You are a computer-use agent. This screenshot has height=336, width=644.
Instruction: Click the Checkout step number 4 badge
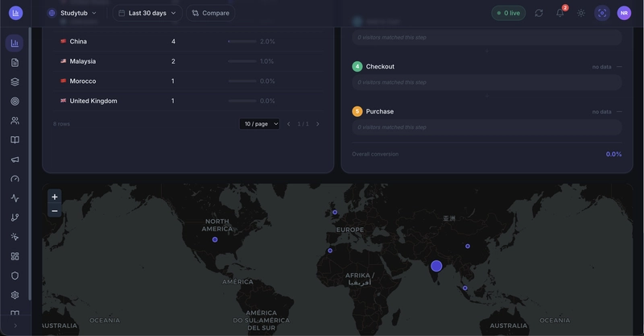coord(357,67)
